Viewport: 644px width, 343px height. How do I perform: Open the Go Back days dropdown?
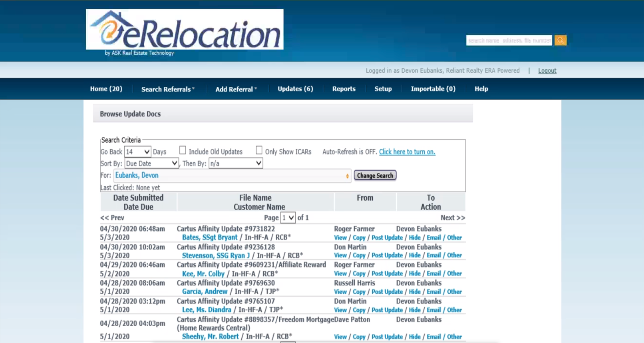[137, 152]
